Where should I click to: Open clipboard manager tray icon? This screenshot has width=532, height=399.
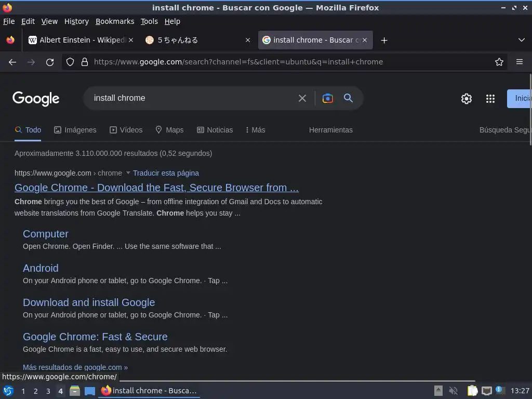[472, 391]
